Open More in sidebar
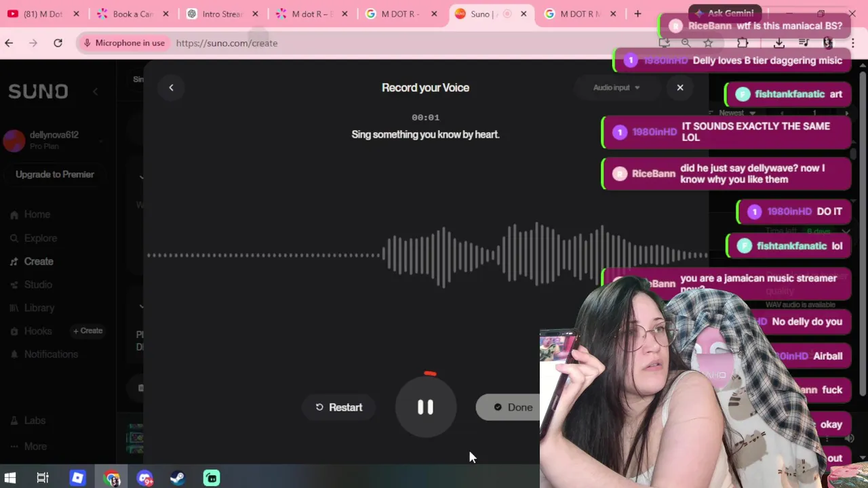Image resolution: width=868 pixels, height=488 pixels. point(35,447)
